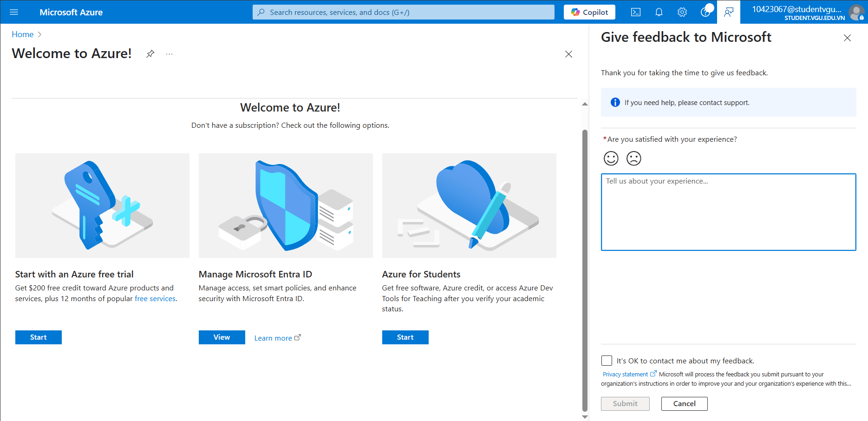Click the Azure for Students cloud illustration
Screen dimensions: 868x421
pos(469,205)
